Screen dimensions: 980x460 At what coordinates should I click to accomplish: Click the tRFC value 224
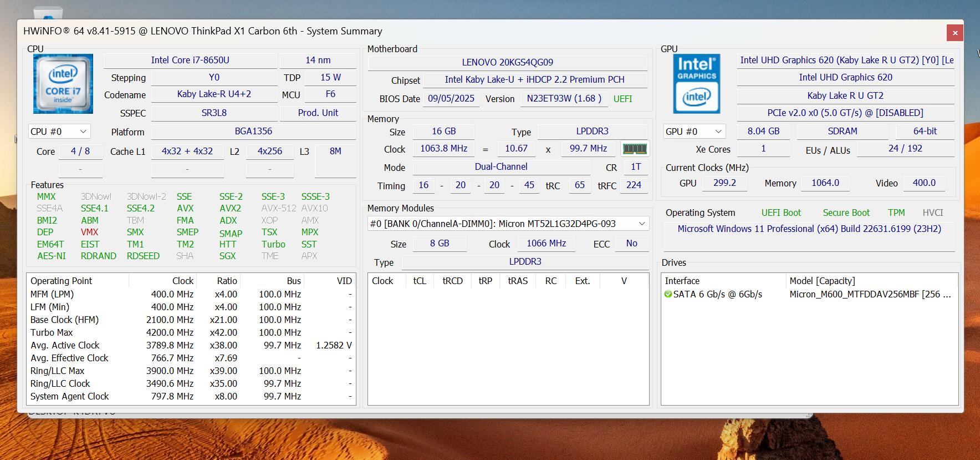(x=634, y=185)
